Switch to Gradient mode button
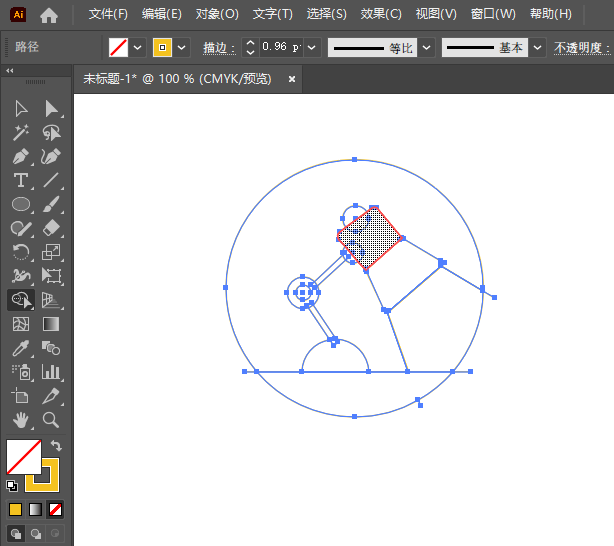 35,510
